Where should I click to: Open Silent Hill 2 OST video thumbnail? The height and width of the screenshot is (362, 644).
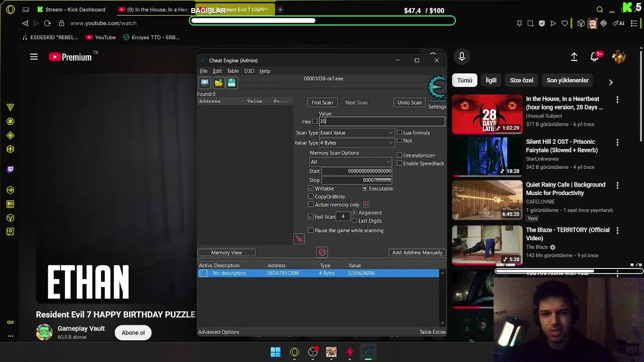click(487, 156)
